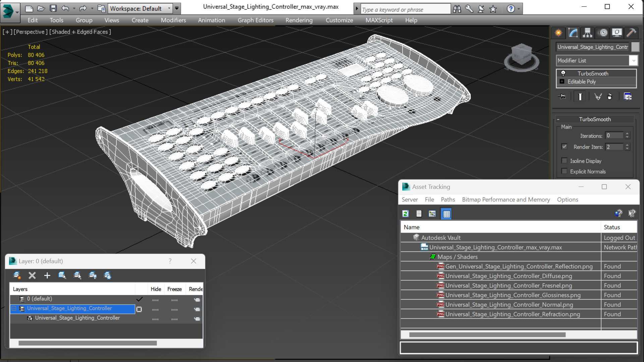Enable the Isoline Display checkbox

coord(565,161)
